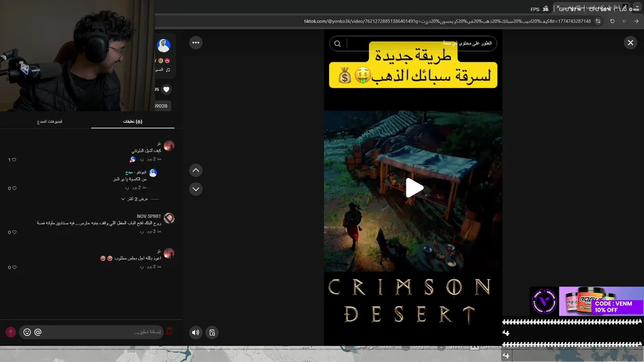Click the red icon beside the comment box
Screen dimensions: 644x362
pyautogui.click(x=170, y=331)
